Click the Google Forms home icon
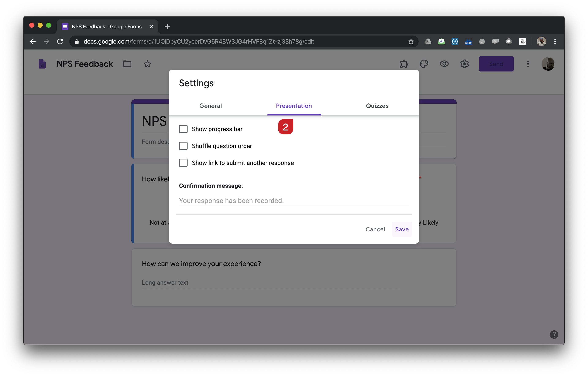 tap(42, 64)
